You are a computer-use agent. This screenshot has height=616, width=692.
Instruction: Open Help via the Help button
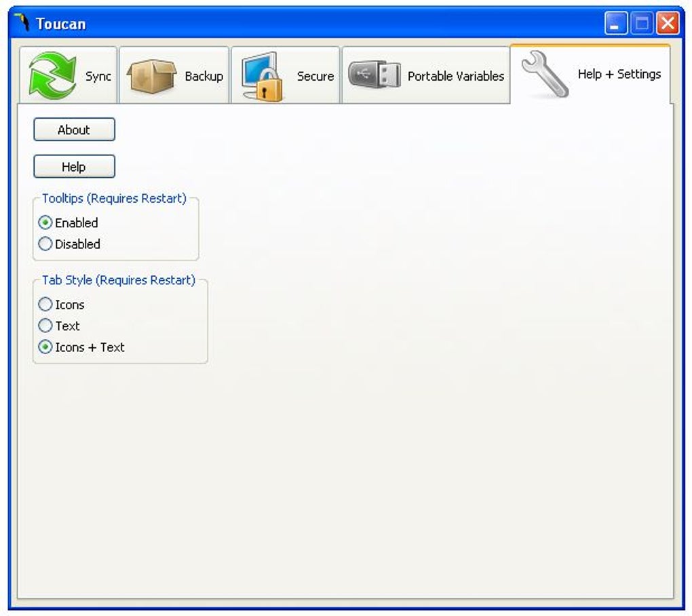pyautogui.click(x=74, y=166)
